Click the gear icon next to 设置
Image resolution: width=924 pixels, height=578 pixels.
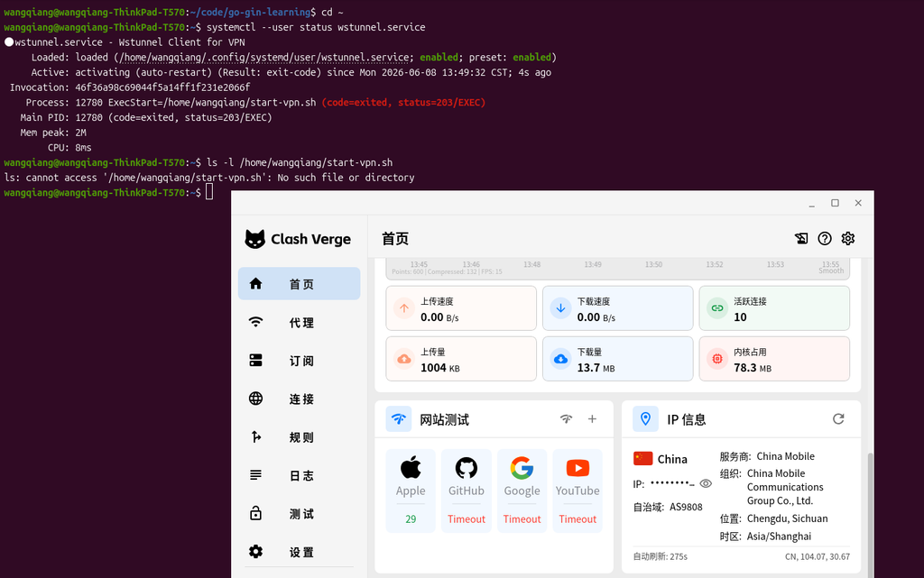pyautogui.click(x=255, y=552)
